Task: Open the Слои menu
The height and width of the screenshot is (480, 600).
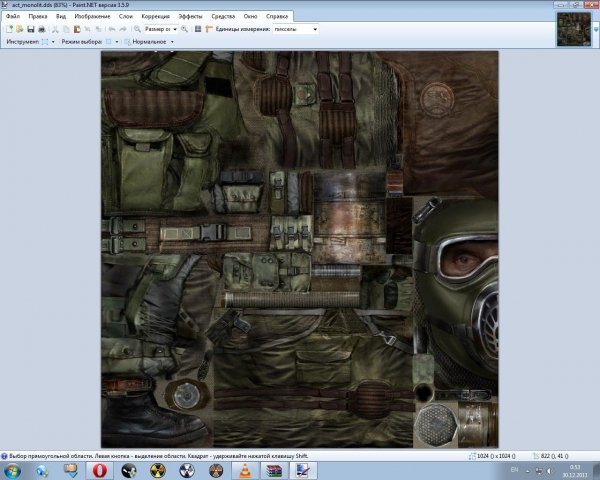Action: click(126, 16)
